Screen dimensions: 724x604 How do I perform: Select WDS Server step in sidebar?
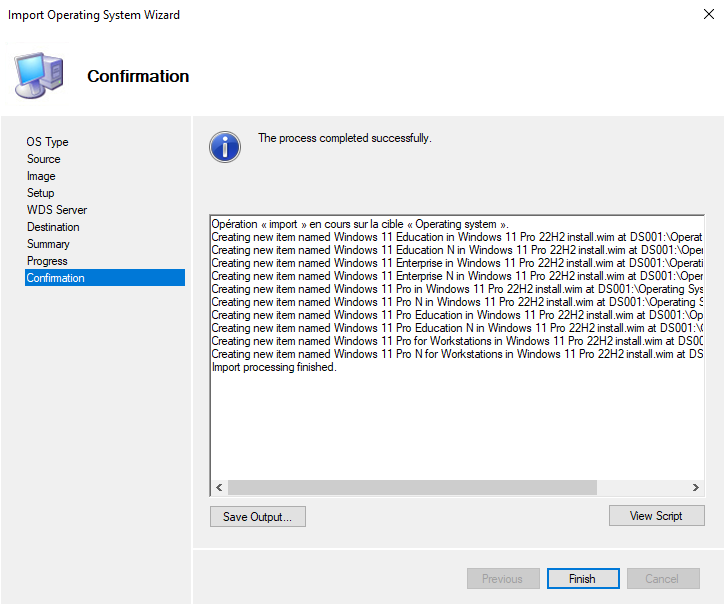coord(56,210)
